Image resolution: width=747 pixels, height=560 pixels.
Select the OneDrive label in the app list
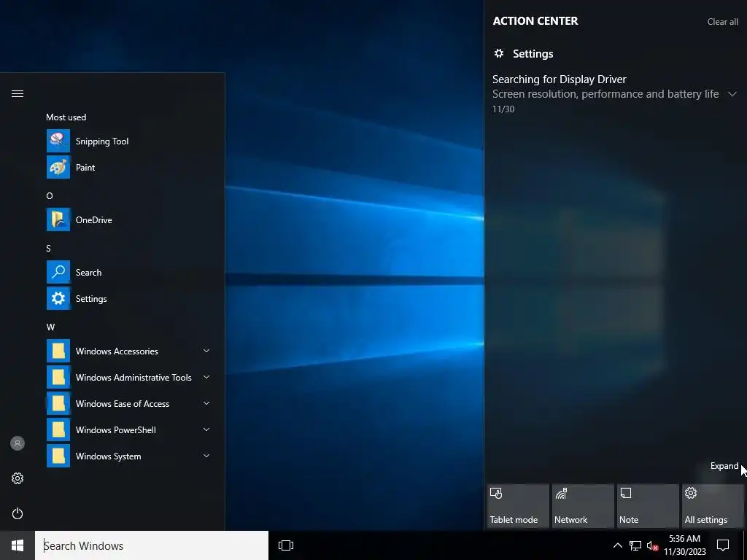[x=94, y=220]
